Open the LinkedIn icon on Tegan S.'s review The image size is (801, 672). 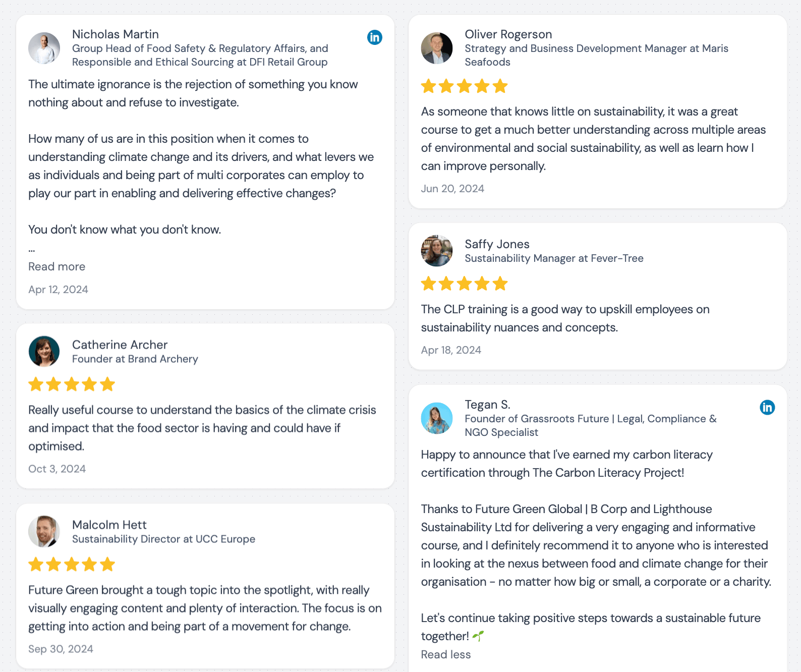(767, 407)
